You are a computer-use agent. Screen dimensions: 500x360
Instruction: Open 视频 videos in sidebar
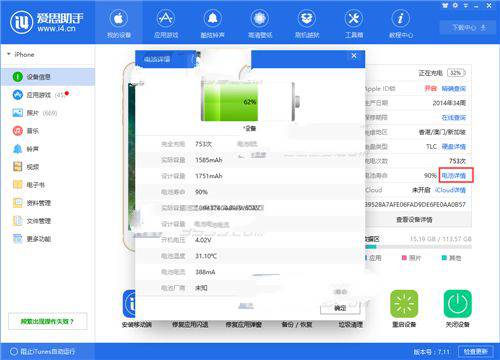point(47,167)
